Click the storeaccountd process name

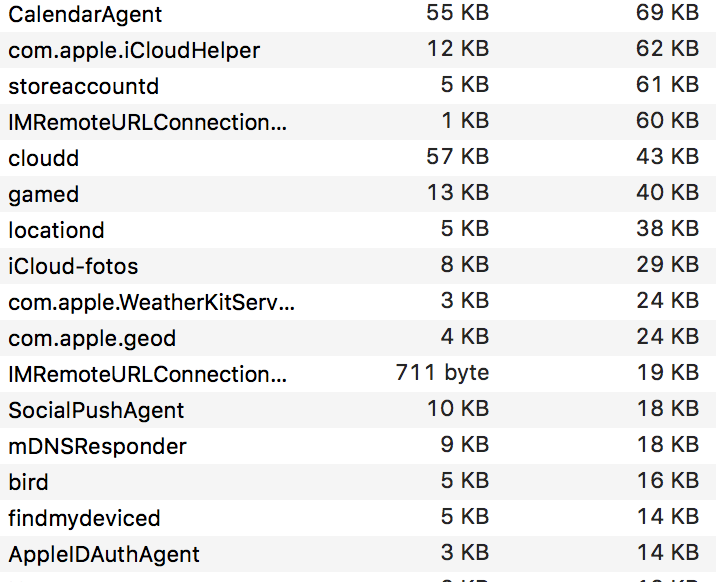(x=83, y=87)
